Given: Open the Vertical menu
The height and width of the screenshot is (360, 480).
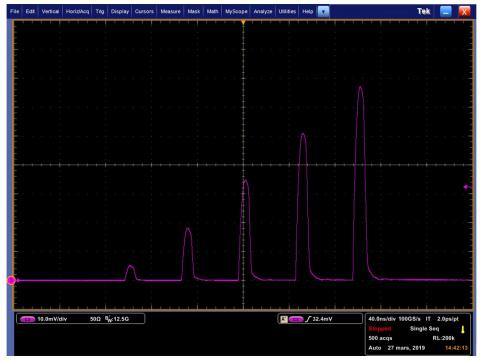Looking at the screenshot, I should 50,11.
